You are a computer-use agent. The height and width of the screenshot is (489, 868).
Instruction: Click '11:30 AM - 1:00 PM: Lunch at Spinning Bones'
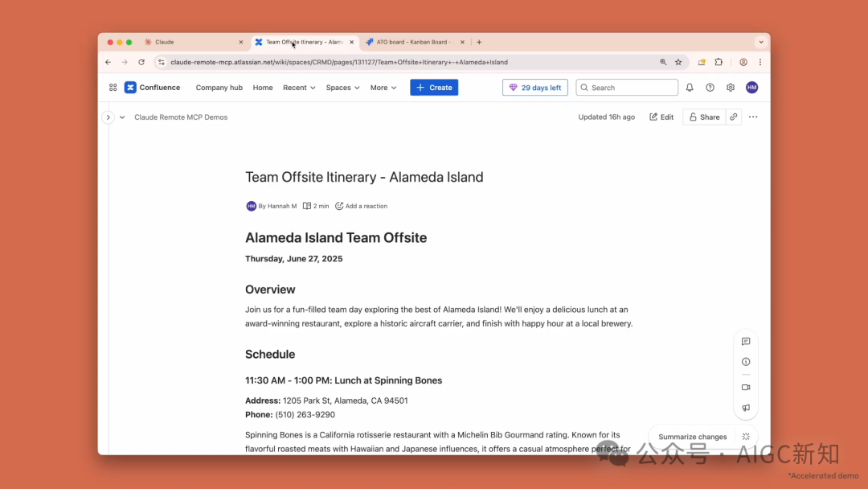tap(344, 380)
